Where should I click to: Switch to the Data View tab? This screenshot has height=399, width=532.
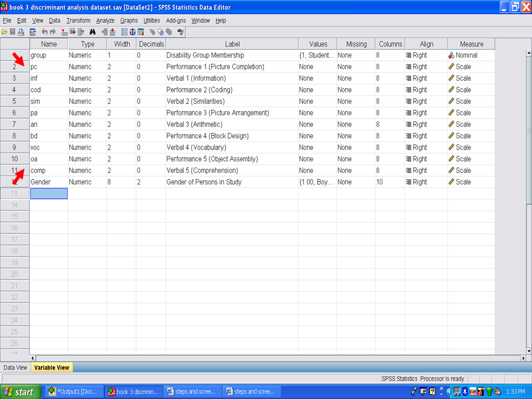15,367
